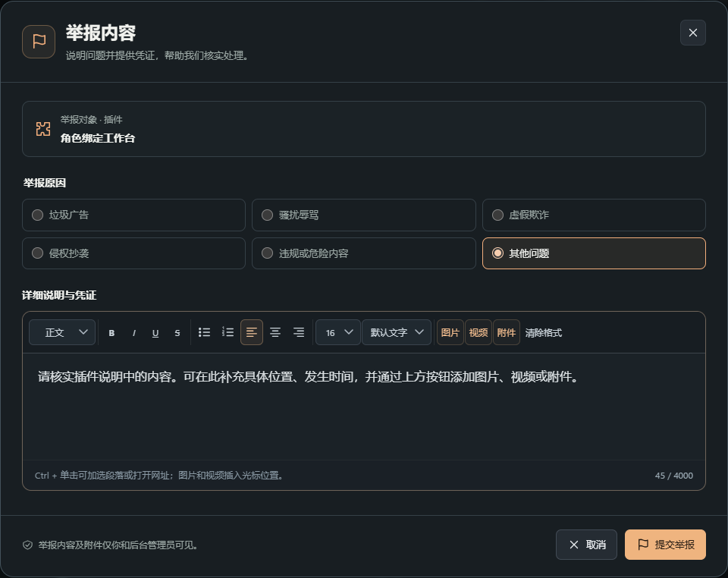Click into the detail description text area
The width and height of the screenshot is (728, 578).
tap(363, 407)
